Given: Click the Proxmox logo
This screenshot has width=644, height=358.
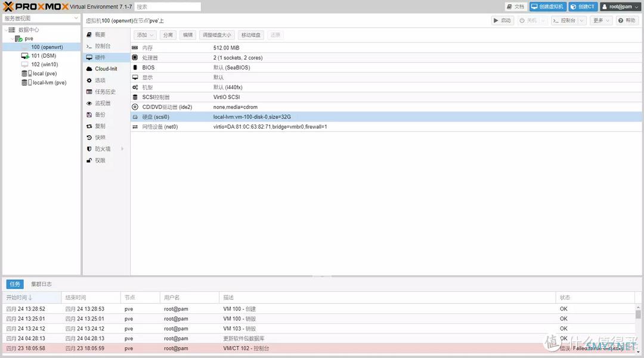Looking at the screenshot, I should pyautogui.click(x=36, y=7).
